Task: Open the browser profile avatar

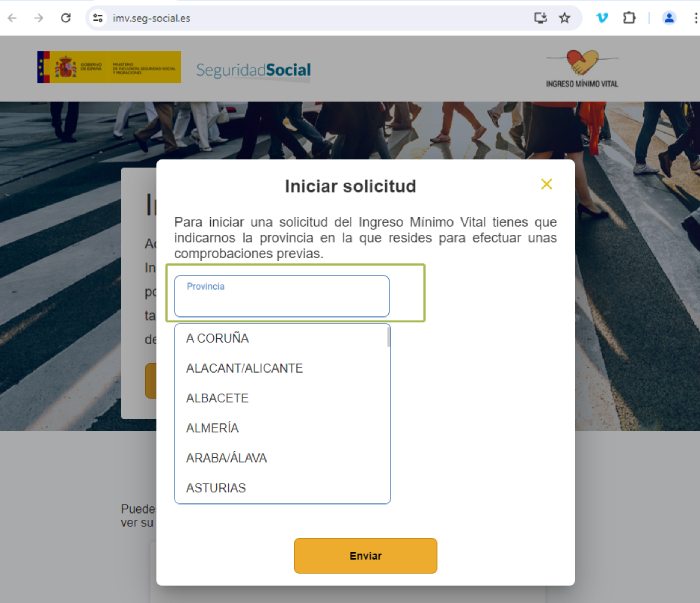Action: [x=669, y=18]
